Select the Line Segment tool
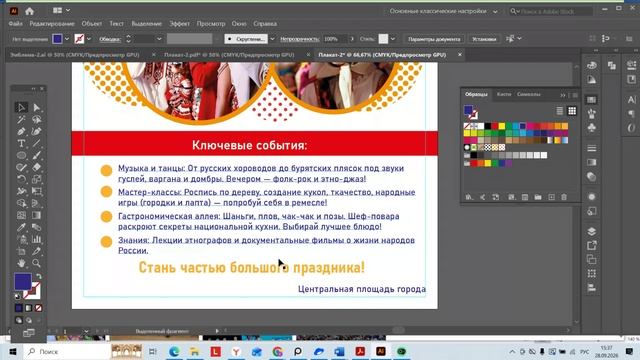This screenshot has width=640, height=360. (37, 143)
